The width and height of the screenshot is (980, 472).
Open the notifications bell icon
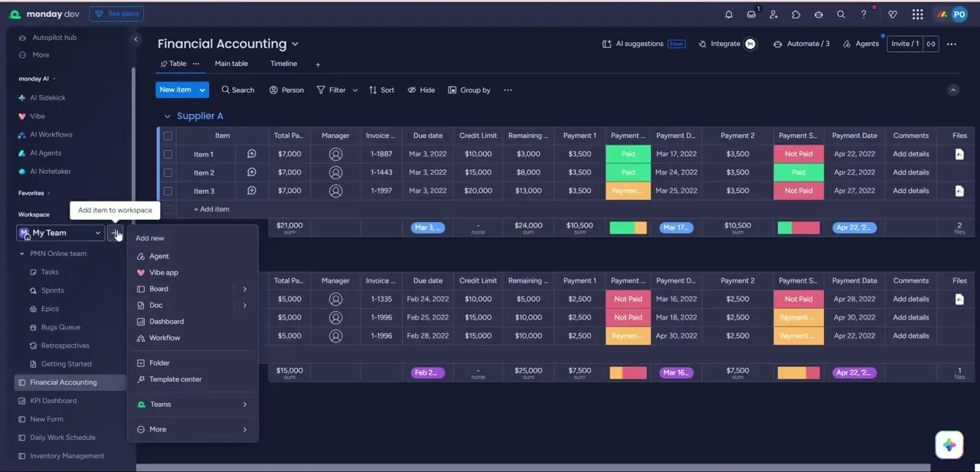(729, 15)
